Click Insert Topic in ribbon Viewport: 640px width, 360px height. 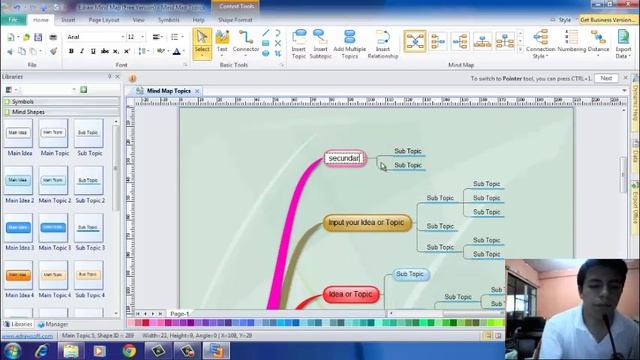(299, 44)
